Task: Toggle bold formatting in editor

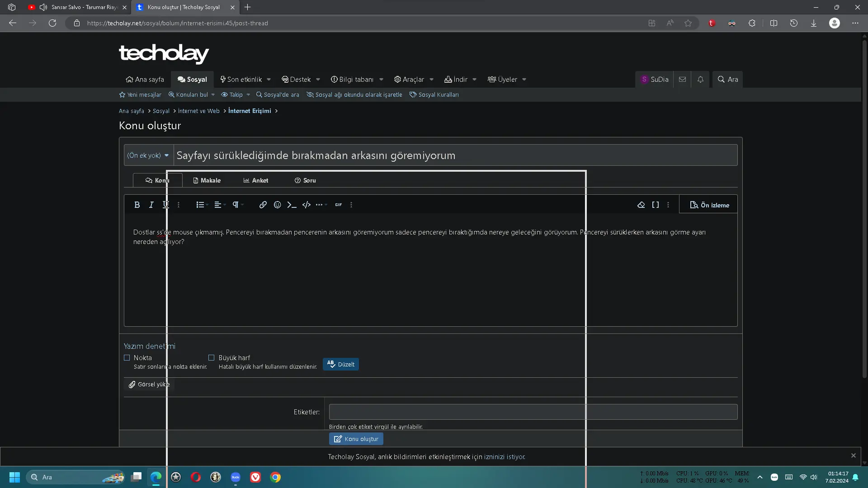Action: coord(137,205)
